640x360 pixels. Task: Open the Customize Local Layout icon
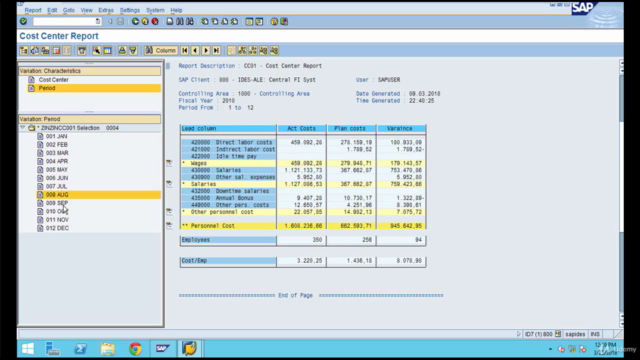tap(284, 21)
